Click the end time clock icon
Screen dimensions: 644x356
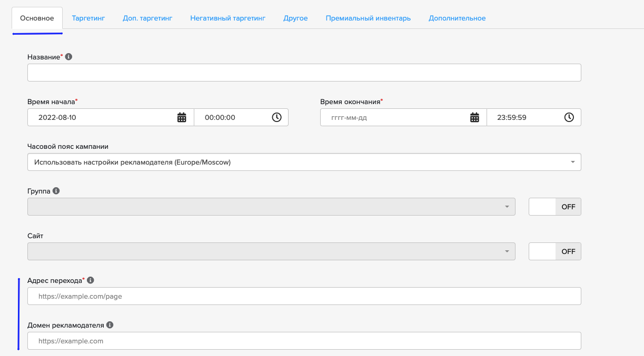[569, 117]
